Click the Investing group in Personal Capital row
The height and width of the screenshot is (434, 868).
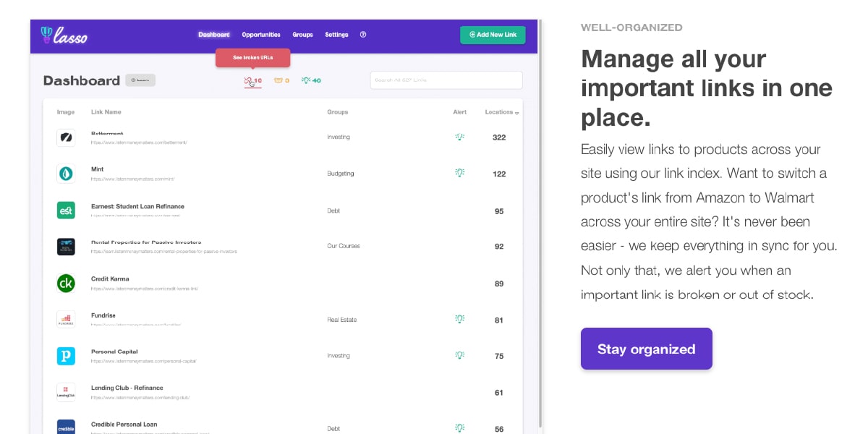click(x=339, y=356)
